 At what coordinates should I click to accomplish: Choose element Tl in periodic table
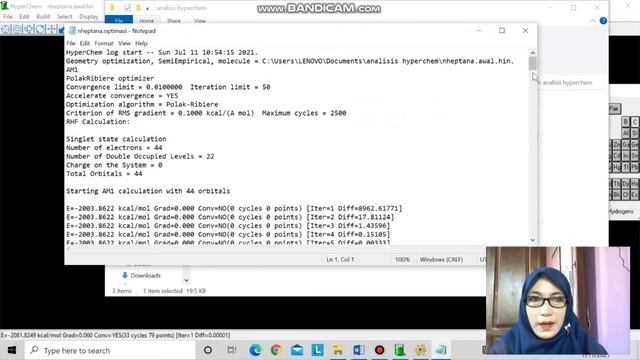pos(625,167)
